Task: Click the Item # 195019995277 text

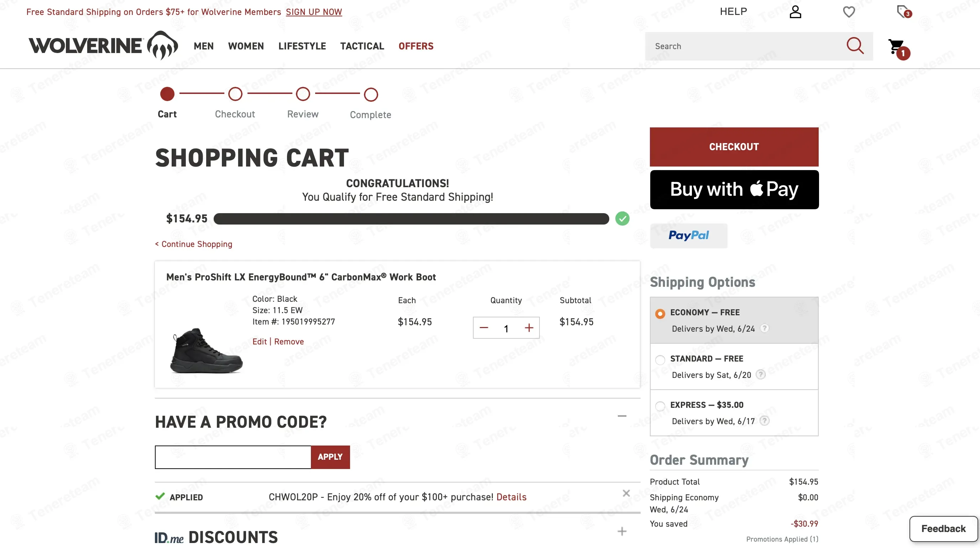Action: pyautogui.click(x=294, y=321)
